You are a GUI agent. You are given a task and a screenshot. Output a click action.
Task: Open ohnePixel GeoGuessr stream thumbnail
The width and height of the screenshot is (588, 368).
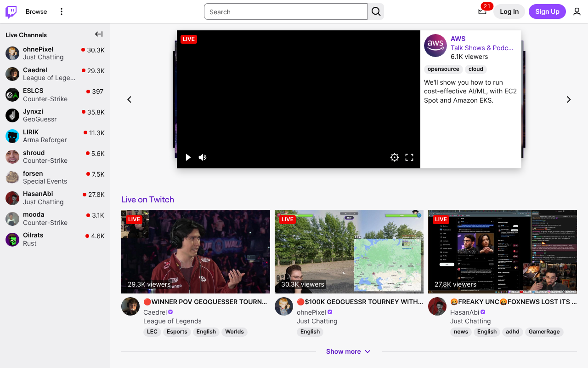pyautogui.click(x=349, y=252)
